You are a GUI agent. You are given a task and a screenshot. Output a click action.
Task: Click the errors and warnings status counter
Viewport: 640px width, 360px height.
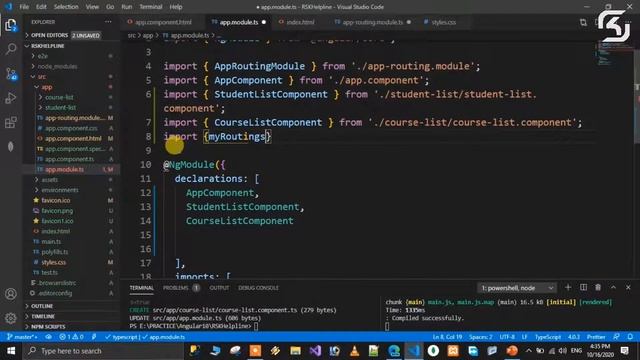click(x=71, y=337)
